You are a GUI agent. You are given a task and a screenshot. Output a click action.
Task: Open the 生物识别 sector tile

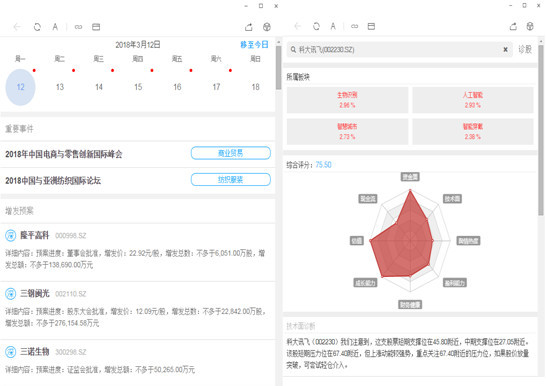[347, 100]
